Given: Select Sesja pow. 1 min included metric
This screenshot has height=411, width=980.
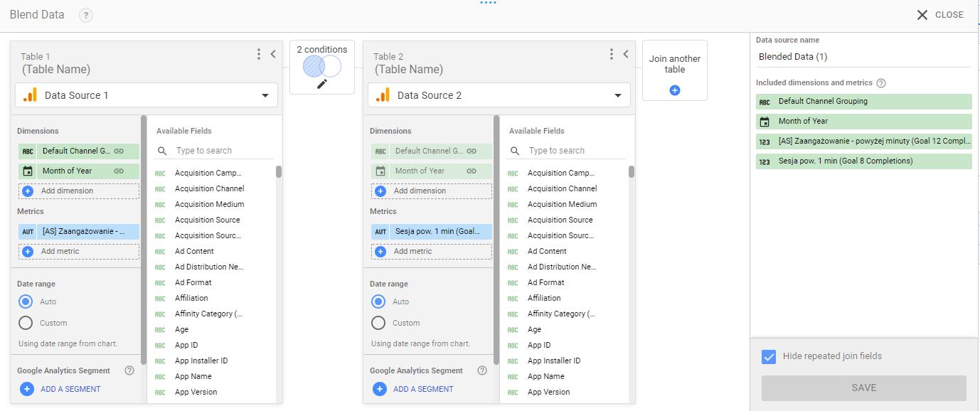Looking at the screenshot, I should click(863, 161).
